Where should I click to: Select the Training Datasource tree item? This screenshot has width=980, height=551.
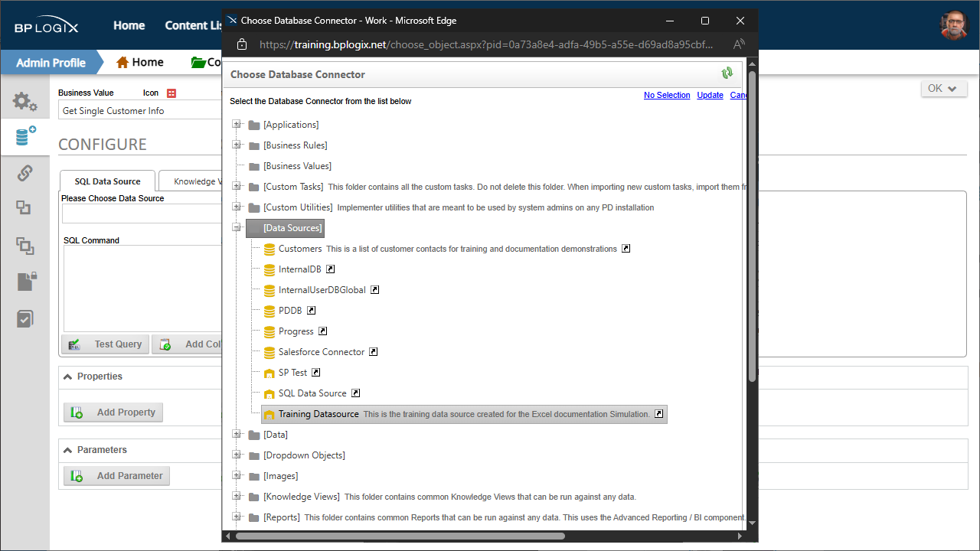click(464, 414)
